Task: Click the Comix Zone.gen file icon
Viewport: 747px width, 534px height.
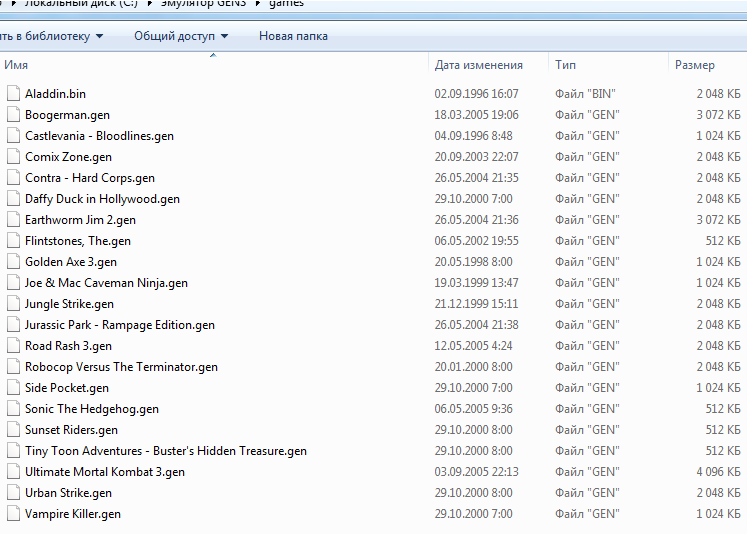Action: point(13,156)
